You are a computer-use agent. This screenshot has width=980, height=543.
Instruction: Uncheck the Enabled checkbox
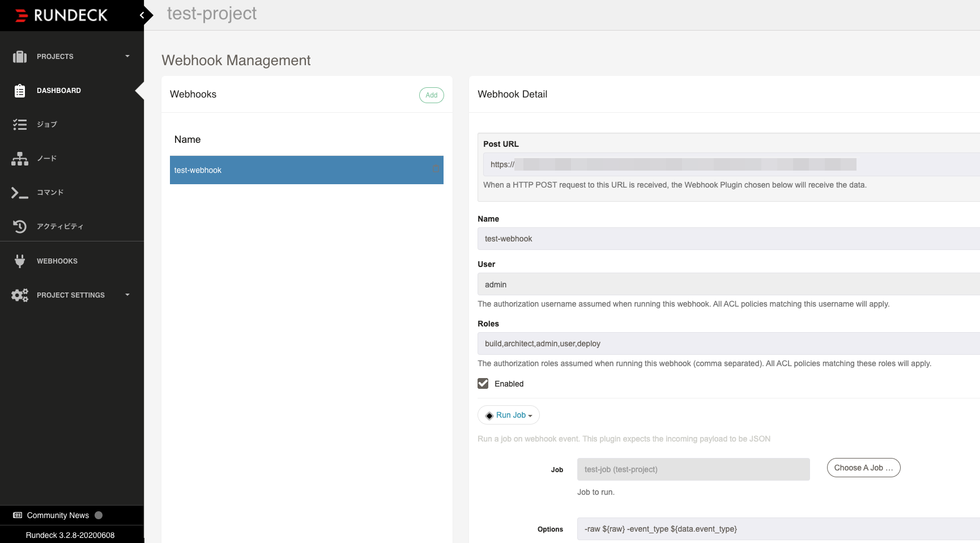(483, 384)
